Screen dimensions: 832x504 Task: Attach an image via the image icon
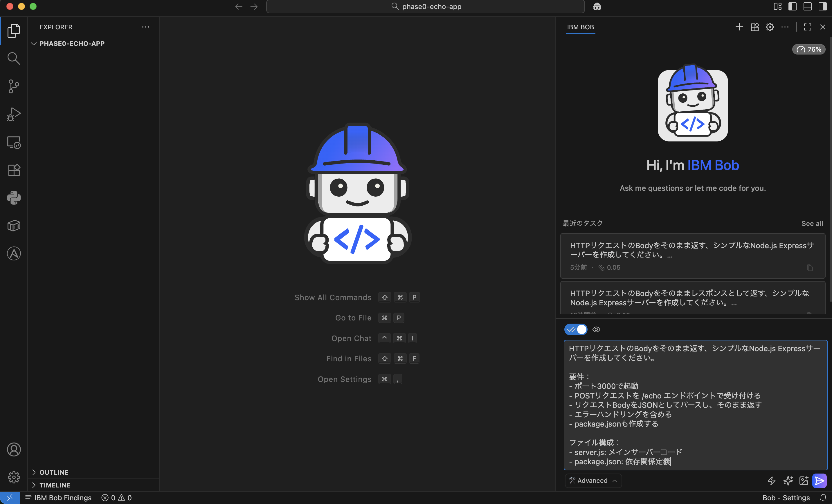[x=804, y=481]
